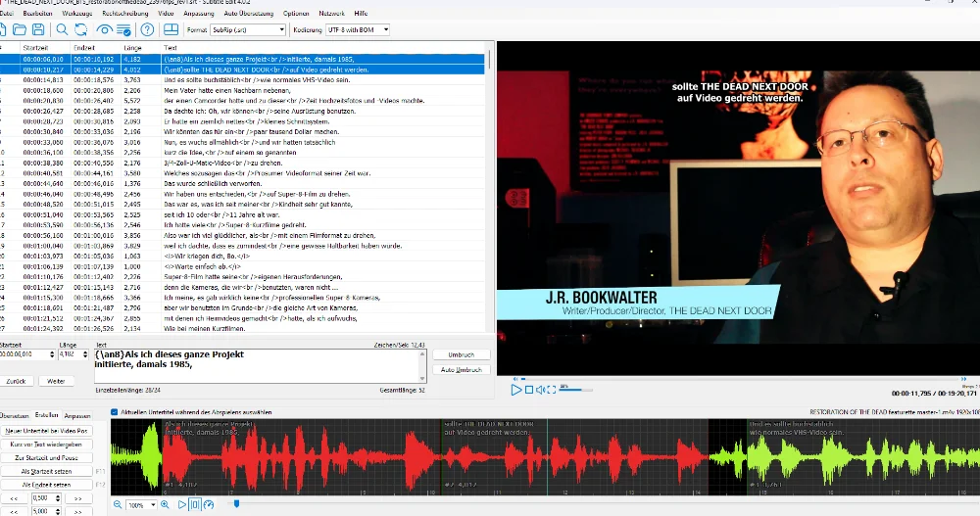Open Kodierung dropdown UTF-8 with BOM
The image size is (980, 516).
coord(358,29)
